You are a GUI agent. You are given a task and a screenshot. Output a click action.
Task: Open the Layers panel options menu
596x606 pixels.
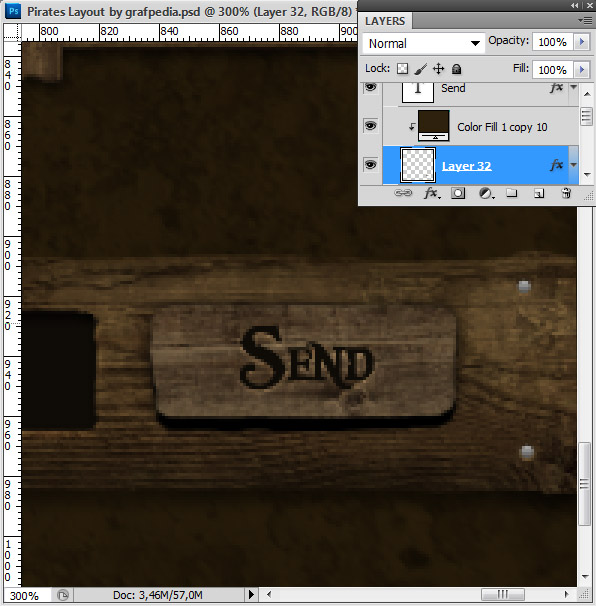coord(585,20)
